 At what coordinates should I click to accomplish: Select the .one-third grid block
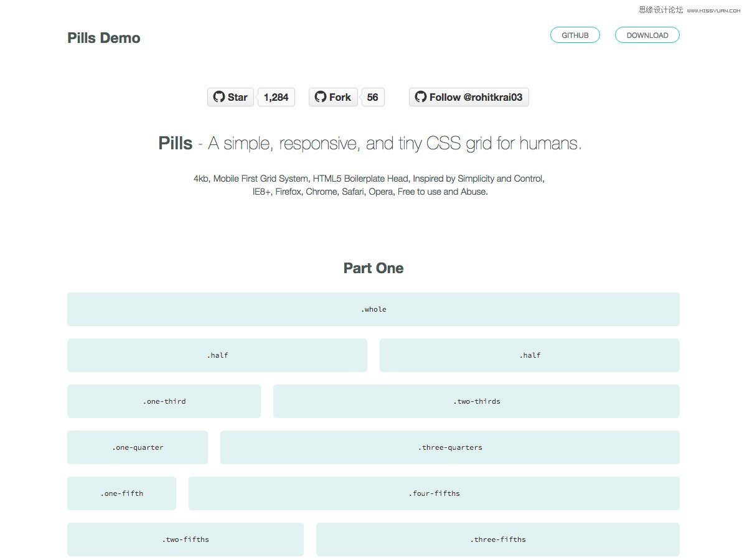coord(164,401)
